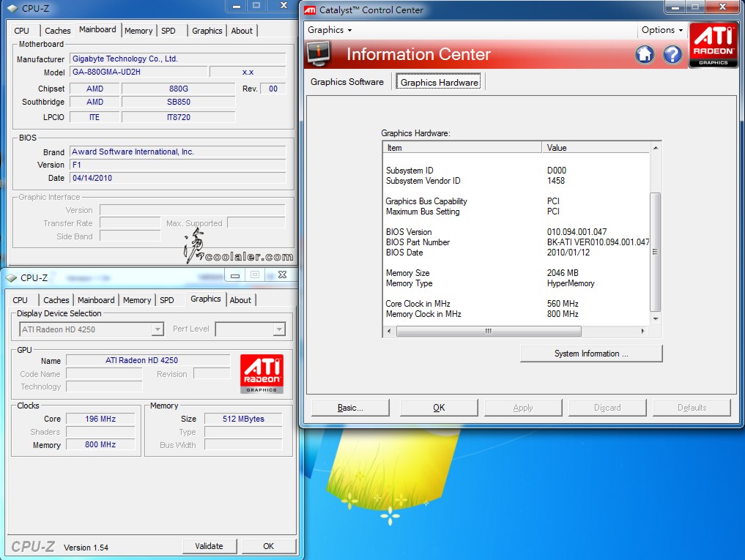Screen dimensions: 745x560
Task: Minimize the bottom CPU-Z window
Action: tap(234, 275)
